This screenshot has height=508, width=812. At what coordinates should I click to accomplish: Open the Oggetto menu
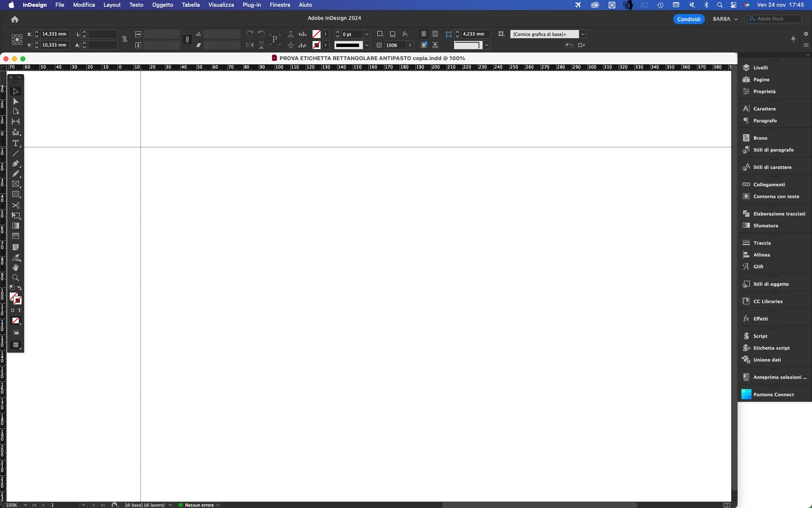click(162, 5)
